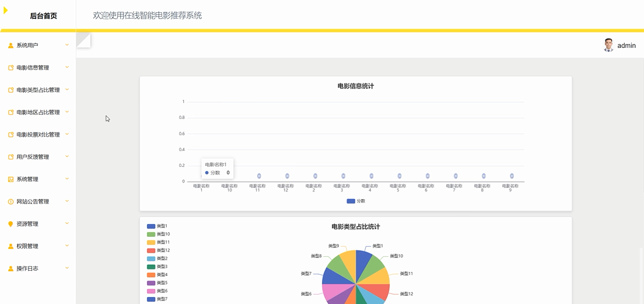
Task: Open 电影信息管理 menu item
Action: (38, 68)
